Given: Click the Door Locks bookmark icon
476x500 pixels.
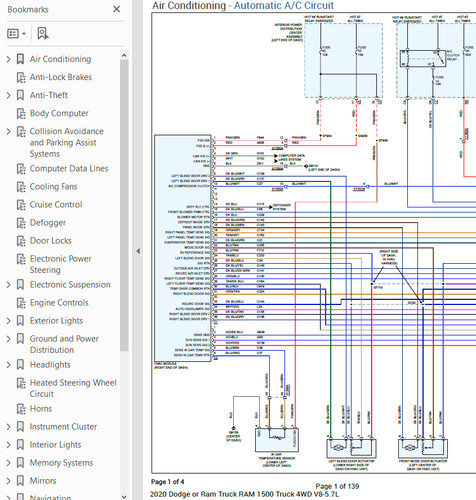Looking at the screenshot, I should pos(21,241).
